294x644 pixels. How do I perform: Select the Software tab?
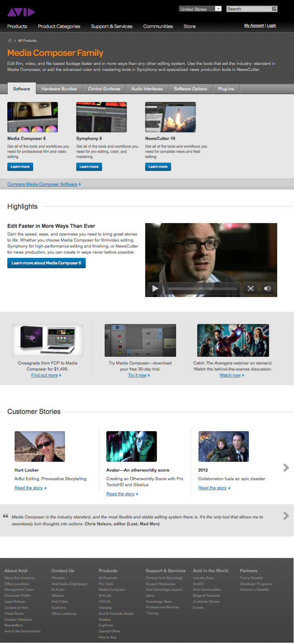[x=22, y=89]
